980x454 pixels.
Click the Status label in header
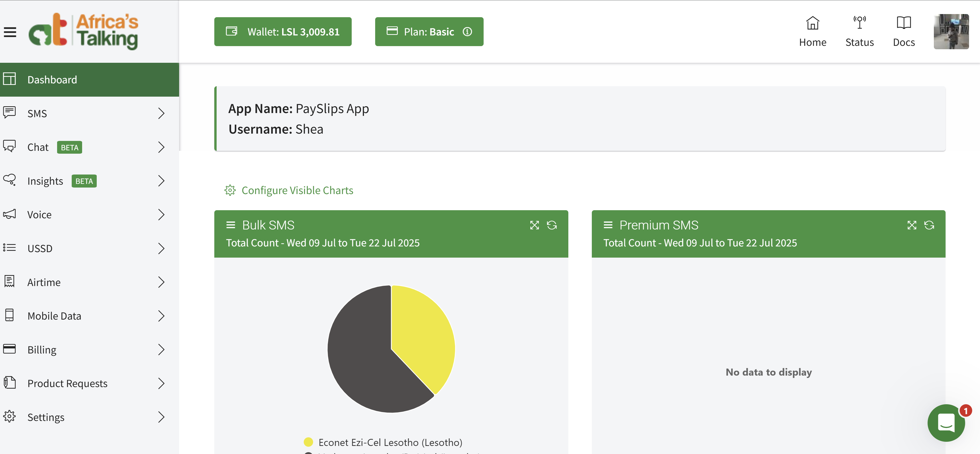pyautogui.click(x=859, y=42)
